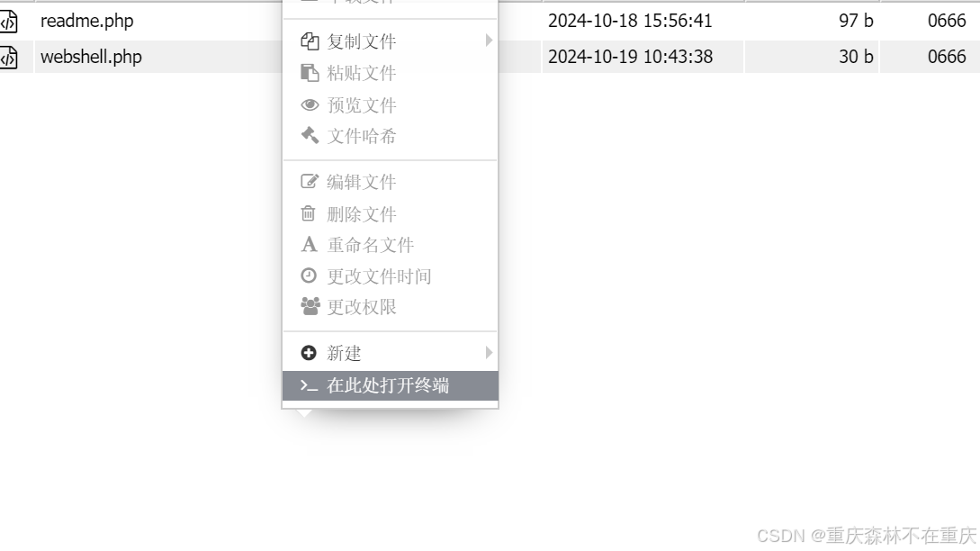This screenshot has height=551, width=980.
Task: Click the terminal prompt icon
Action: 309,385
